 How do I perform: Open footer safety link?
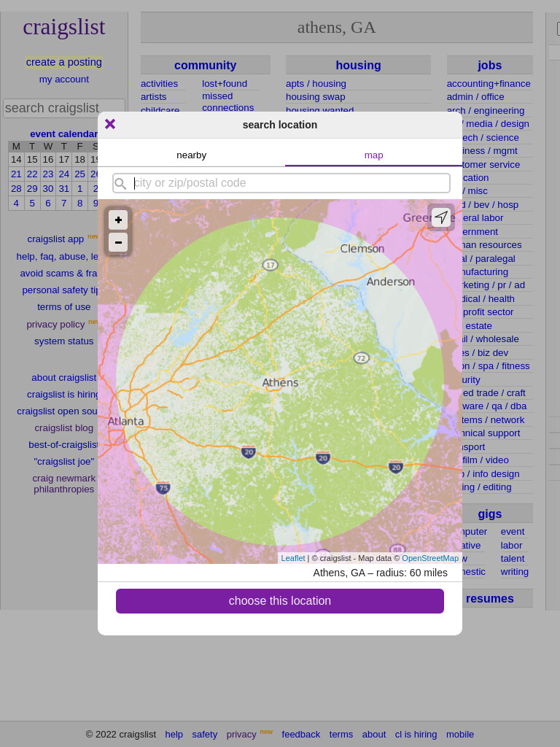pyautogui.click(x=205, y=735)
